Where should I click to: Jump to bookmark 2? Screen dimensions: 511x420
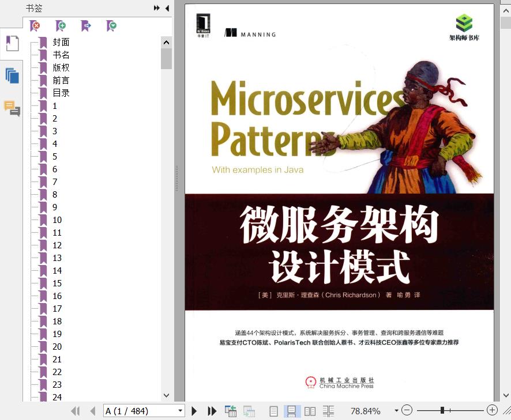coord(55,119)
